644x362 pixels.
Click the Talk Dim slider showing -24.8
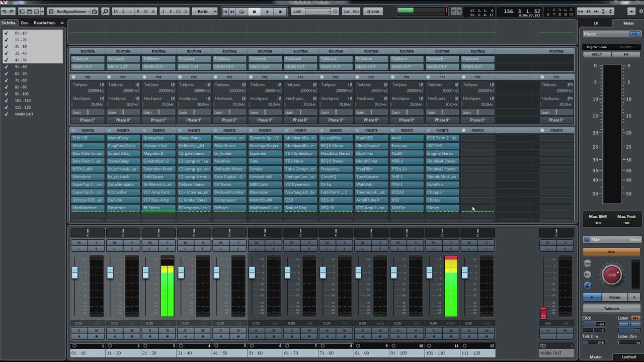pyautogui.click(x=594, y=342)
